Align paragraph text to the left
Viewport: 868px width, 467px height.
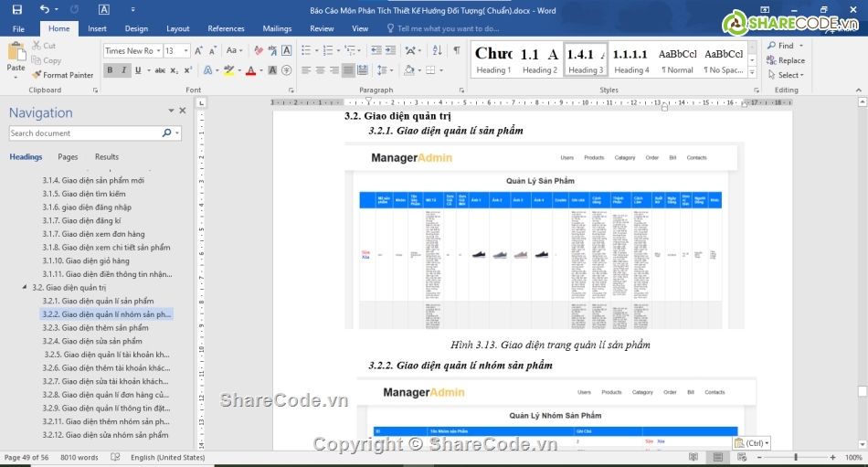(306, 70)
